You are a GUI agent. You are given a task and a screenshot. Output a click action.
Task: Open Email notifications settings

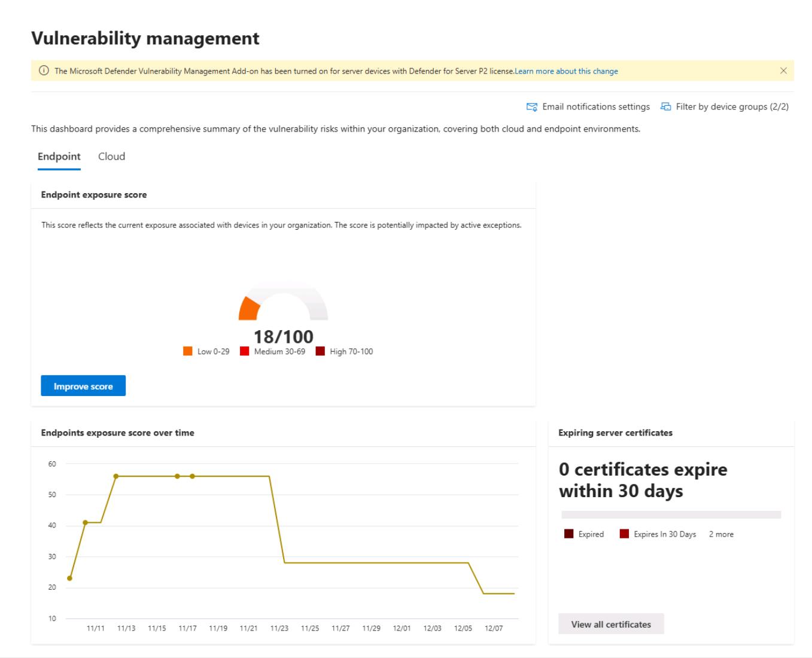coord(595,107)
